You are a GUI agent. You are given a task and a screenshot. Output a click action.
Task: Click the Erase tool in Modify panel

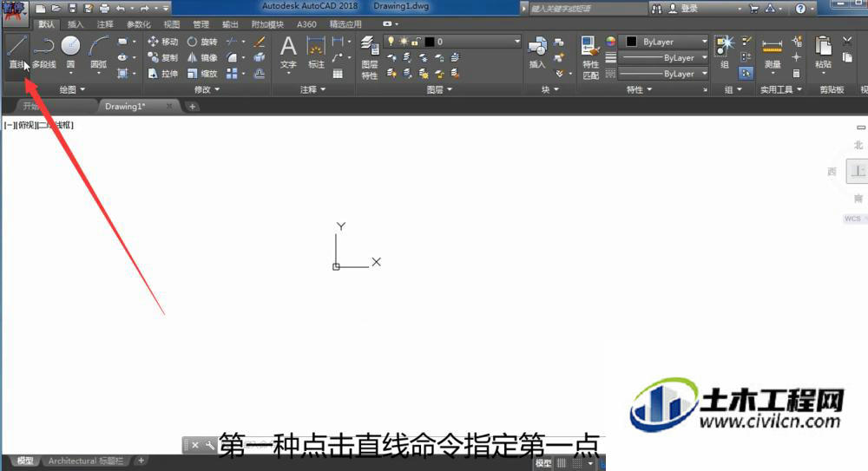[259, 42]
